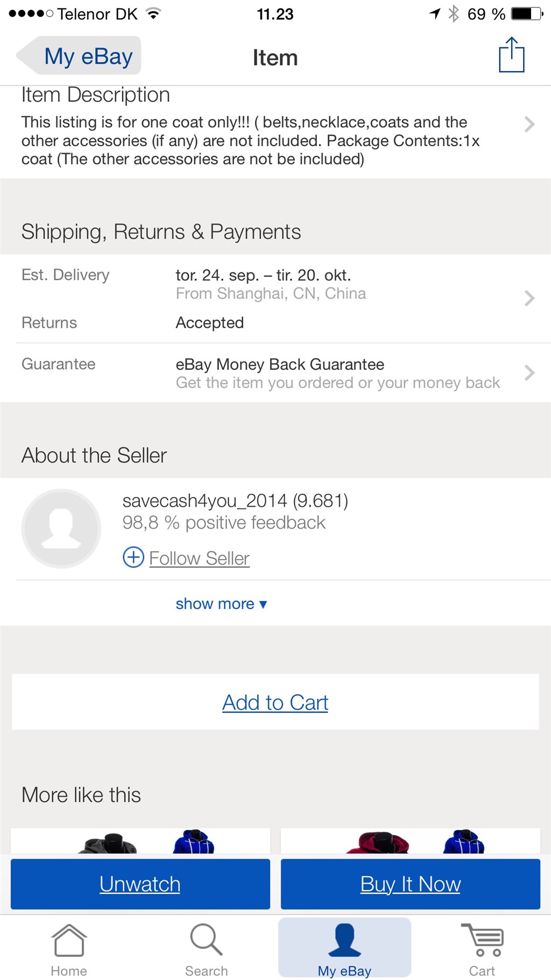Screen dimensions: 551x980
Task: Tap the share icon in the header
Action: (511, 55)
